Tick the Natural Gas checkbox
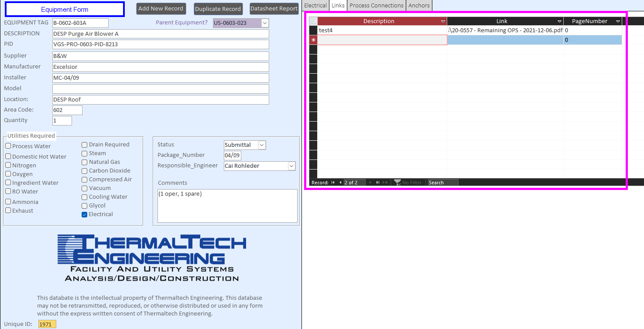Screen dimensions: 644x329 85,162
